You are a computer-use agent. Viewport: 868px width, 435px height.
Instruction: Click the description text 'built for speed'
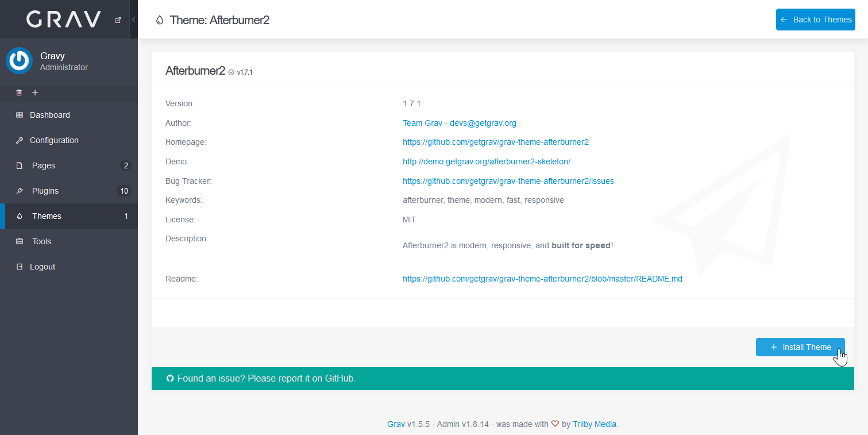pos(581,245)
